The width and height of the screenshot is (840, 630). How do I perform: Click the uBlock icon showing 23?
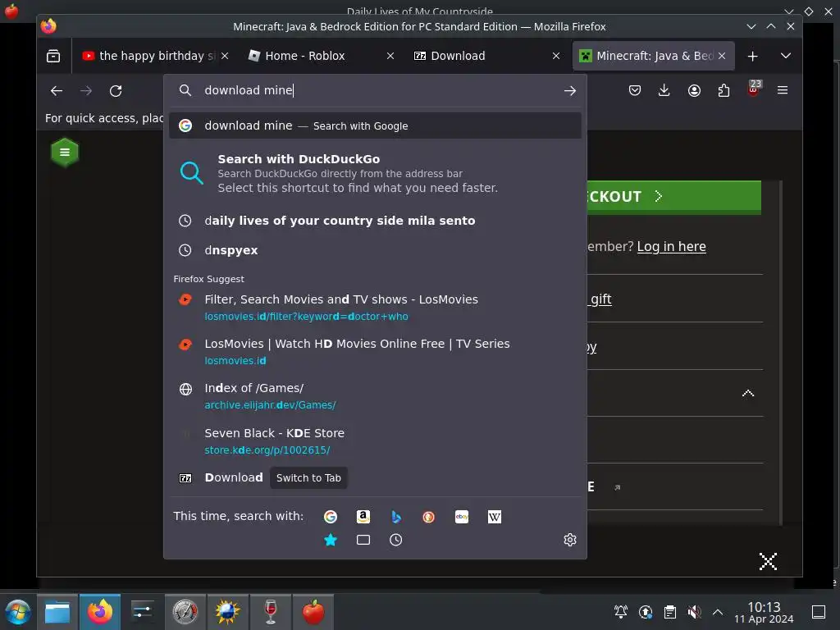click(753, 89)
